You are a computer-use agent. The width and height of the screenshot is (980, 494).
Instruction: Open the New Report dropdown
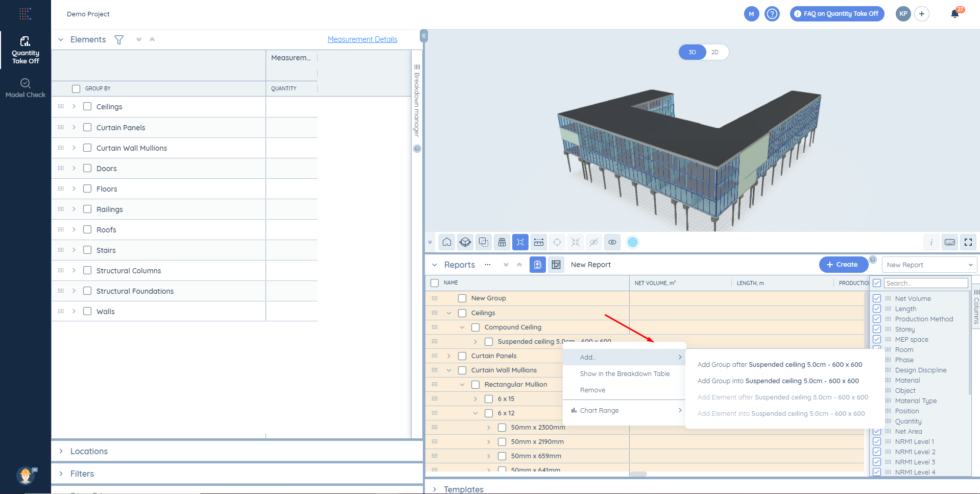pos(929,265)
